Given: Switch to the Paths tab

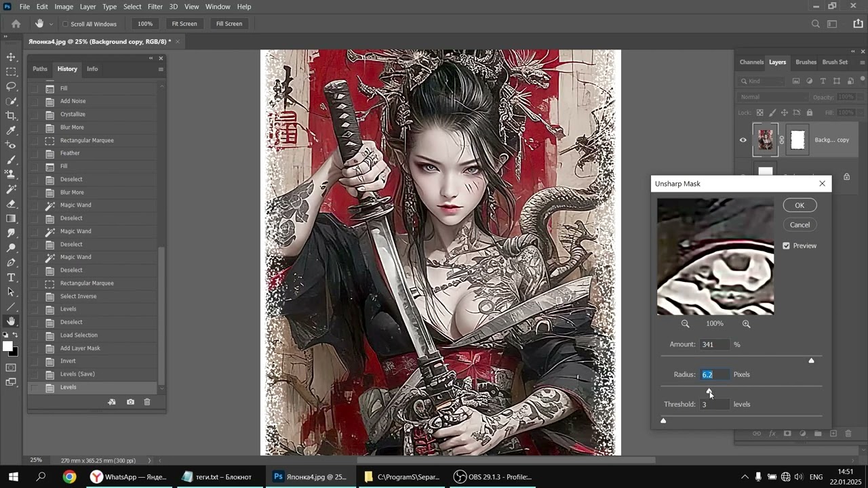Looking at the screenshot, I should [x=40, y=69].
